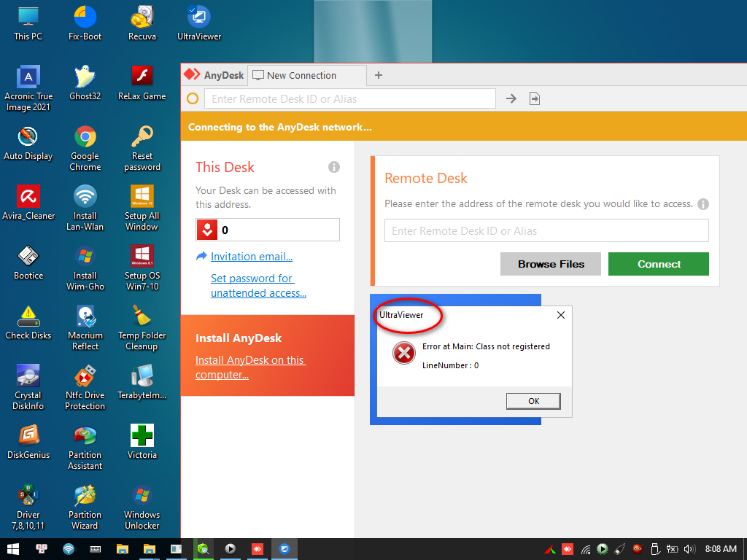Screen dimensions: 747x560
Task: Click Install AnyDesk on this computer link
Action: (251, 367)
